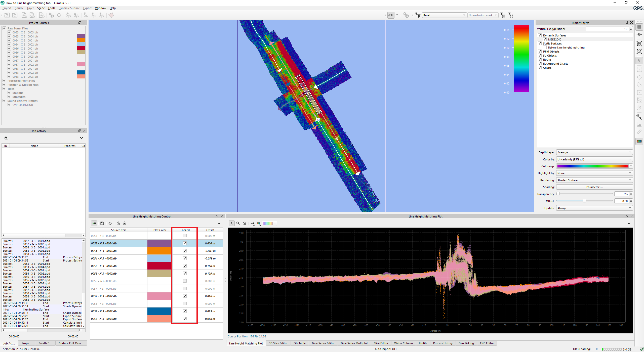
Task: Enable the Before Line height matching layer
Action: coord(545,48)
